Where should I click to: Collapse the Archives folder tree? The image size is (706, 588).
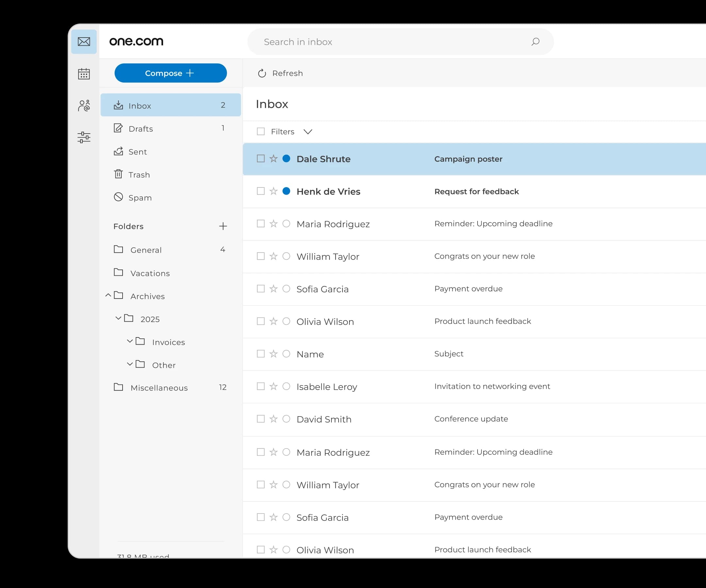pos(108,295)
